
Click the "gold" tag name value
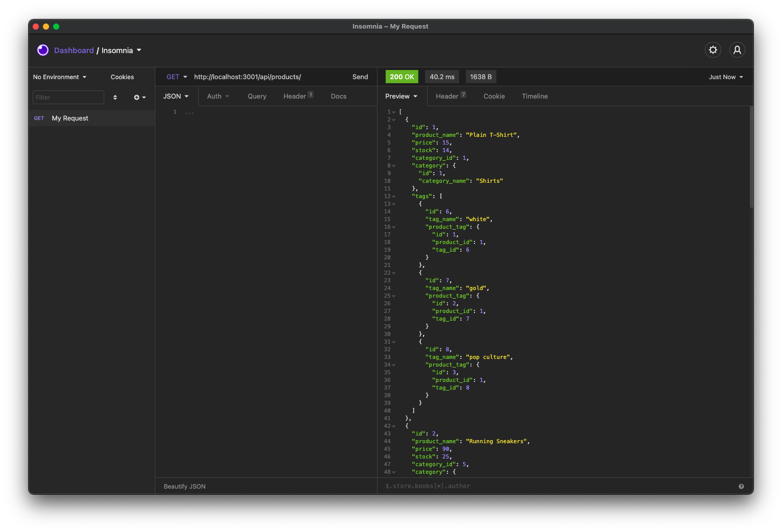pos(476,288)
